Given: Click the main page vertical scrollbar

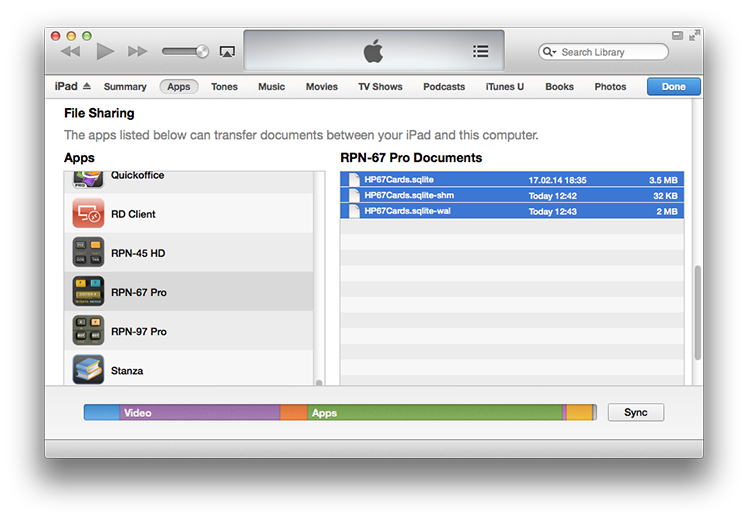Looking at the screenshot, I should [x=697, y=312].
